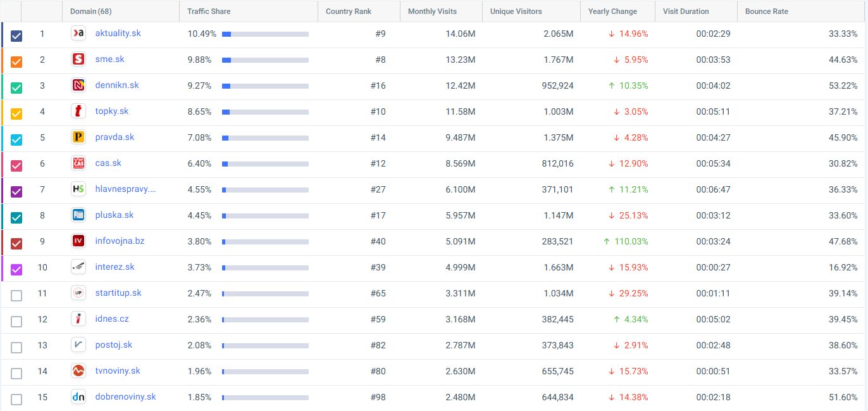Open the cas.sk domain link
Viewport: 868px width, 411px height.
pyautogui.click(x=108, y=163)
